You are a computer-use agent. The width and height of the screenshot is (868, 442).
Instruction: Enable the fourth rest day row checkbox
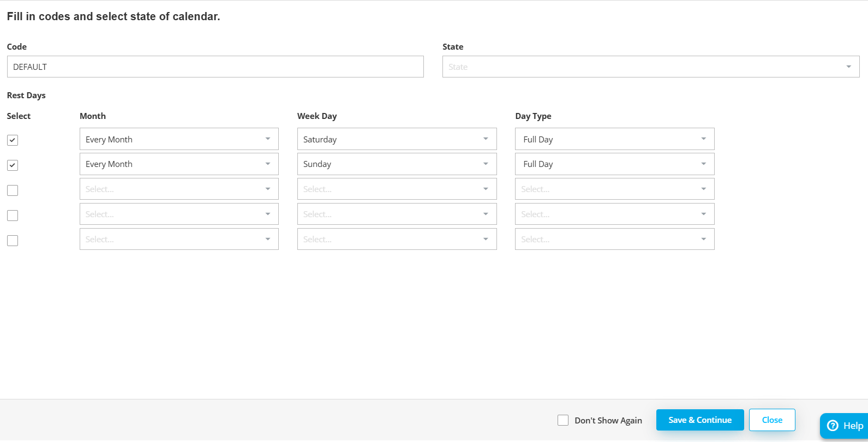(x=13, y=216)
